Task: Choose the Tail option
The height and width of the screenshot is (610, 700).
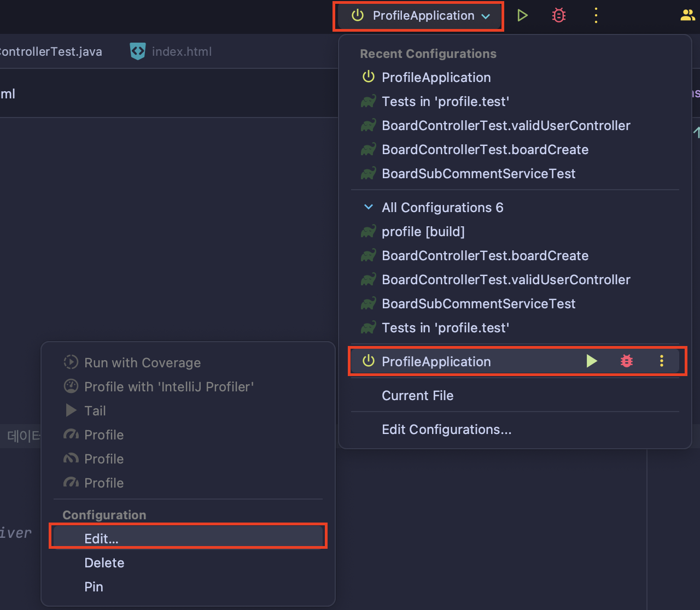Action: pyautogui.click(x=188, y=410)
